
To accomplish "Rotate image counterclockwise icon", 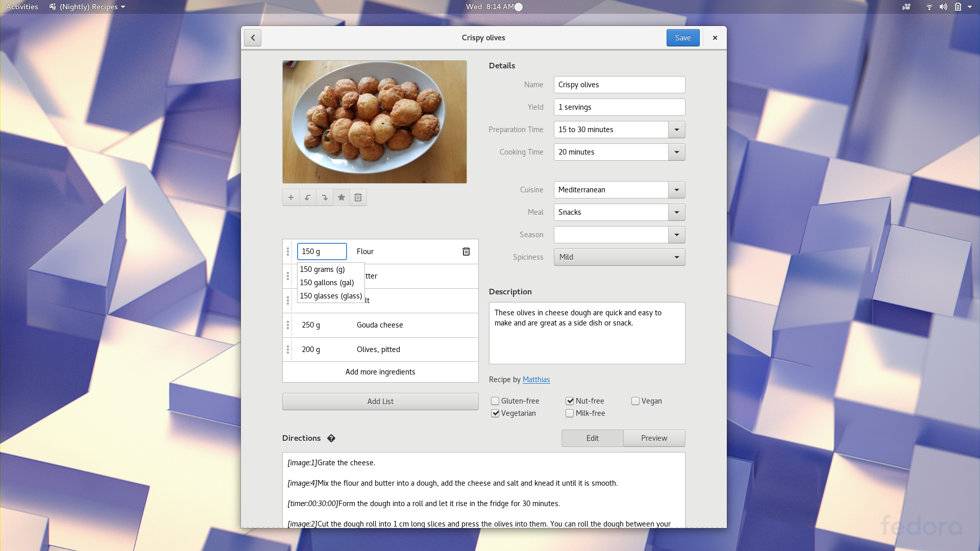I will pyautogui.click(x=308, y=197).
